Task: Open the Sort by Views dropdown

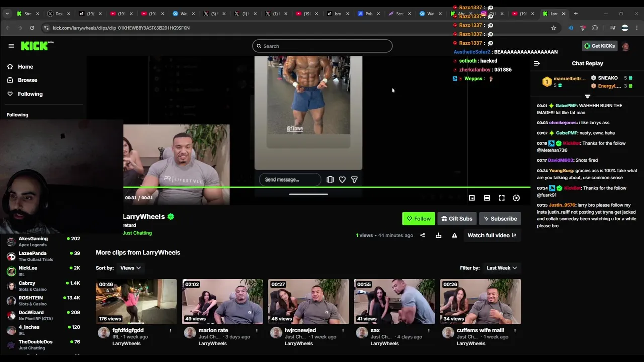Action: point(130,268)
